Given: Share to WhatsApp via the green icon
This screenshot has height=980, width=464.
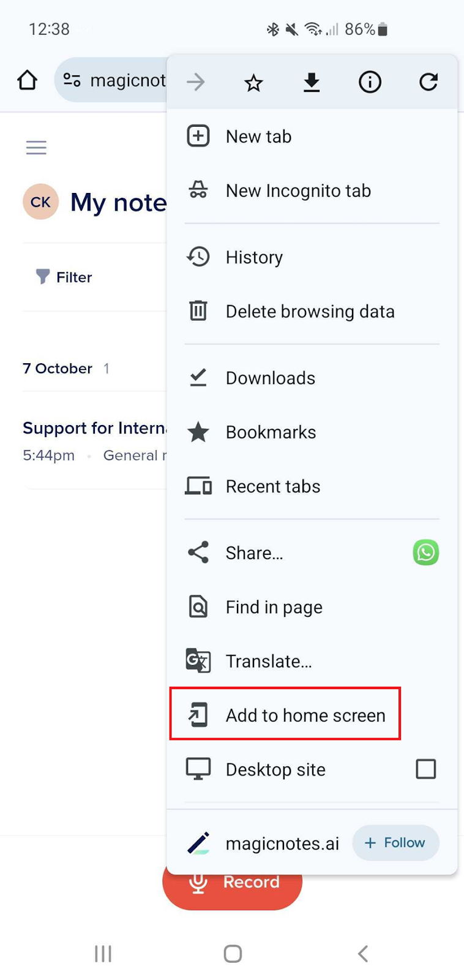Looking at the screenshot, I should click(425, 552).
